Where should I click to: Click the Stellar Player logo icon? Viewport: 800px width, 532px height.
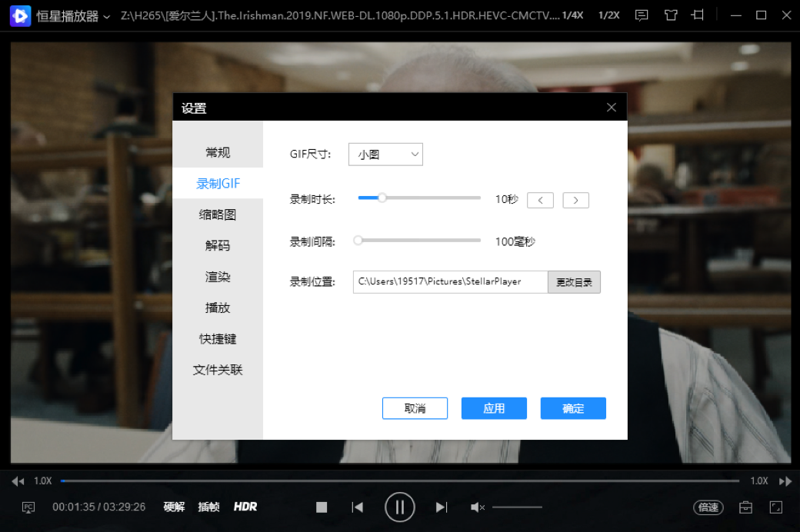[19, 15]
